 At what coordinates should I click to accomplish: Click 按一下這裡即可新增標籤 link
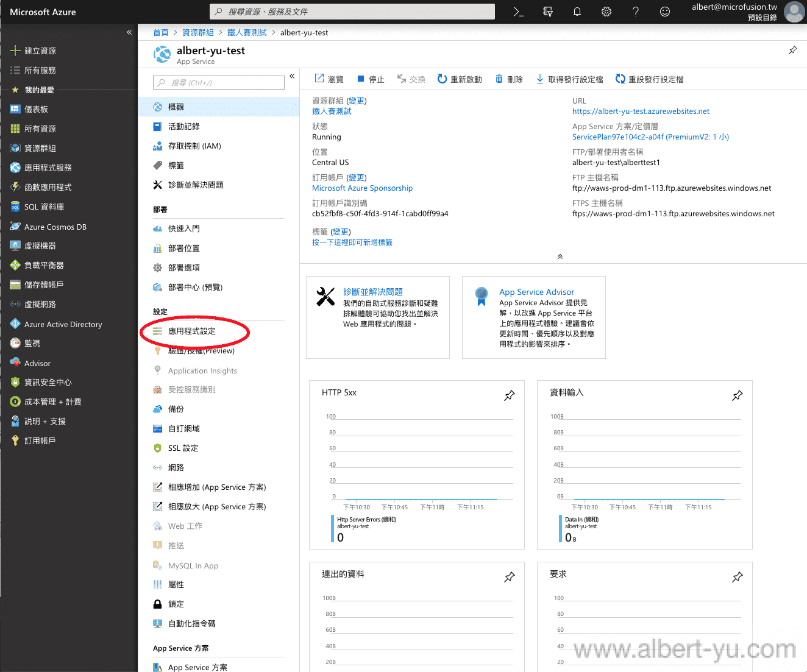[352, 242]
